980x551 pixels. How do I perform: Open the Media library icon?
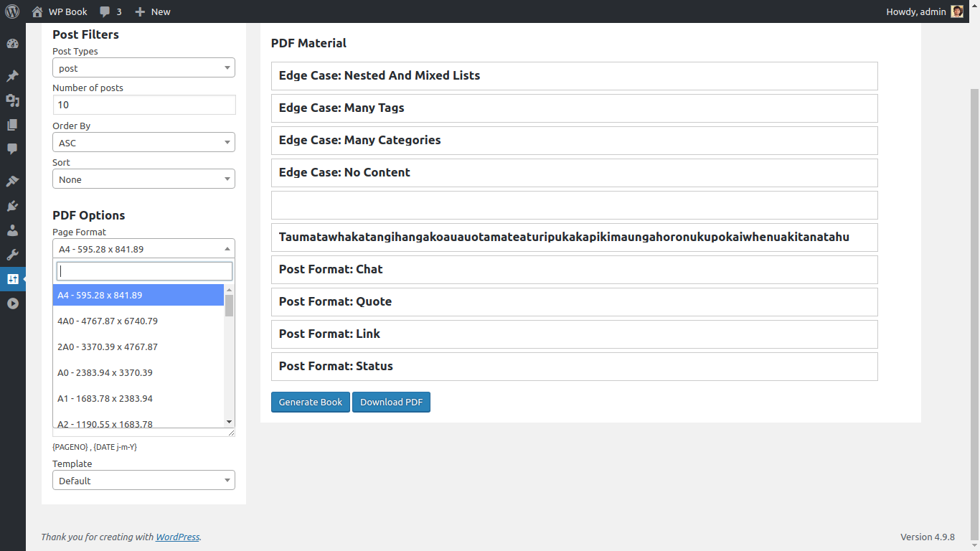click(x=12, y=100)
